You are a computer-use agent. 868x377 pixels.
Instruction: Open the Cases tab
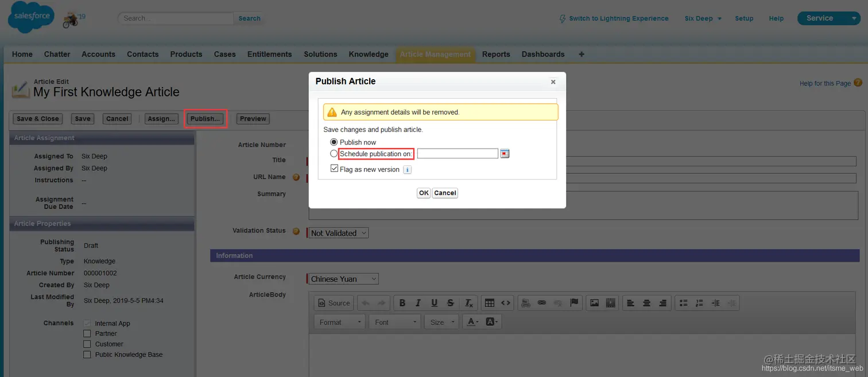click(224, 54)
